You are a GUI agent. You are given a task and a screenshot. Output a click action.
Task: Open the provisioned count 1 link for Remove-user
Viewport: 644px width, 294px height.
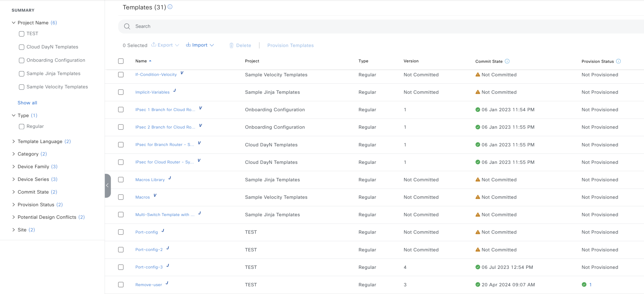pyautogui.click(x=590, y=285)
